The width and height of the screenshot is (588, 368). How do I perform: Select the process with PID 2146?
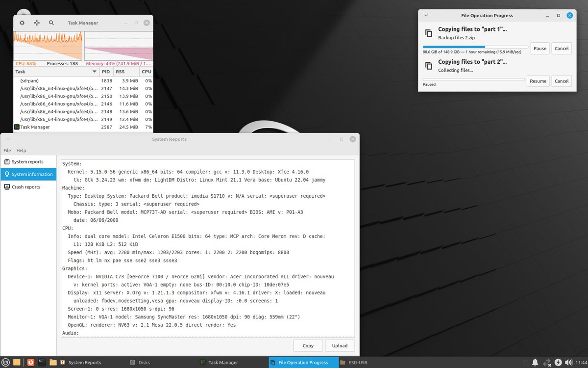(x=83, y=104)
